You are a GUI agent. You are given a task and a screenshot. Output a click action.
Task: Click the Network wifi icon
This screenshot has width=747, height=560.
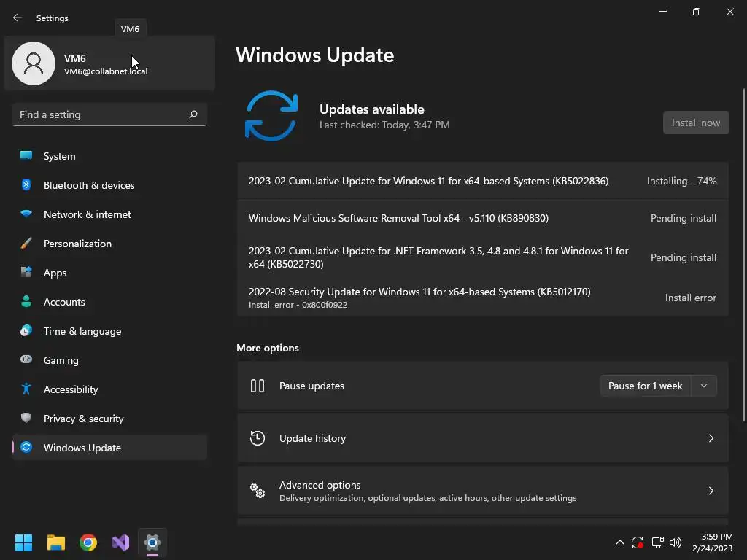(x=26, y=214)
